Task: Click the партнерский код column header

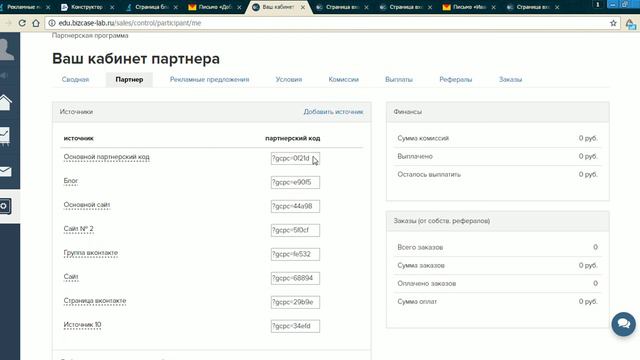Action: coord(293,138)
